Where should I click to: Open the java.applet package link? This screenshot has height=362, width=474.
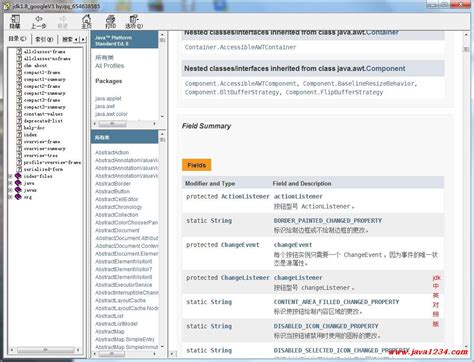click(108, 99)
